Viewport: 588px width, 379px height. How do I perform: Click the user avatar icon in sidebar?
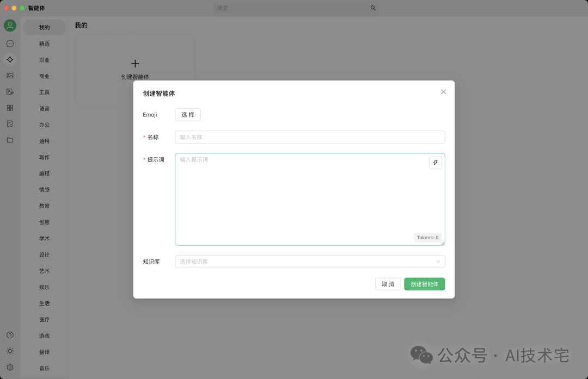10,26
